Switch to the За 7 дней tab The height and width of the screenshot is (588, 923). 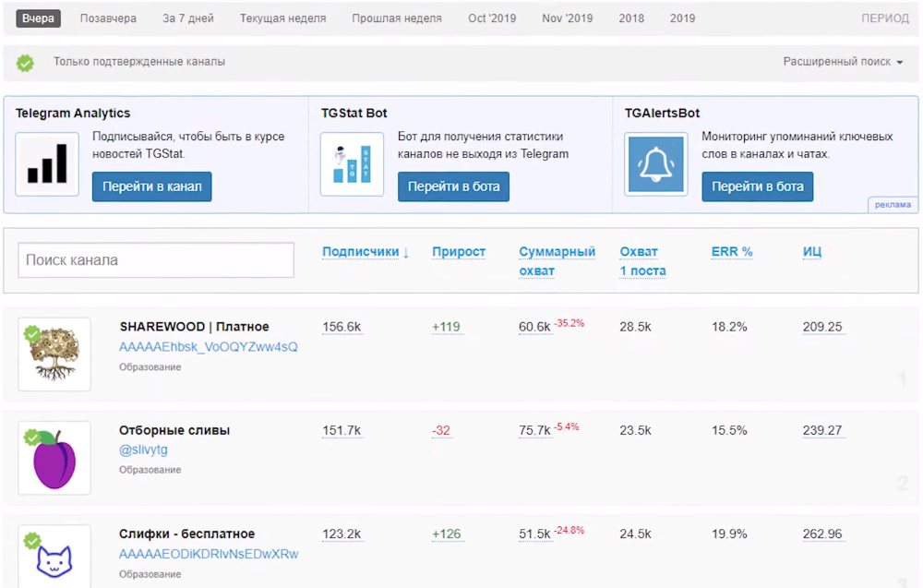(187, 18)
